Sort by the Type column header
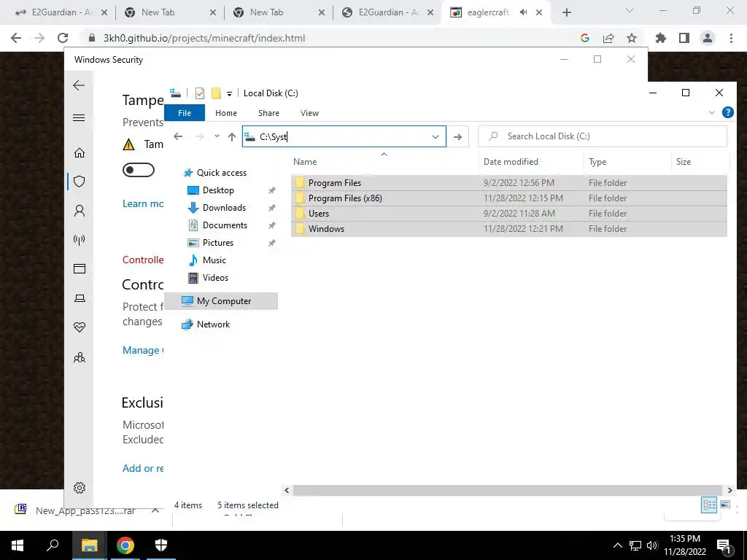Viewport: 747px width, 560px height. [x=627, y=161]
